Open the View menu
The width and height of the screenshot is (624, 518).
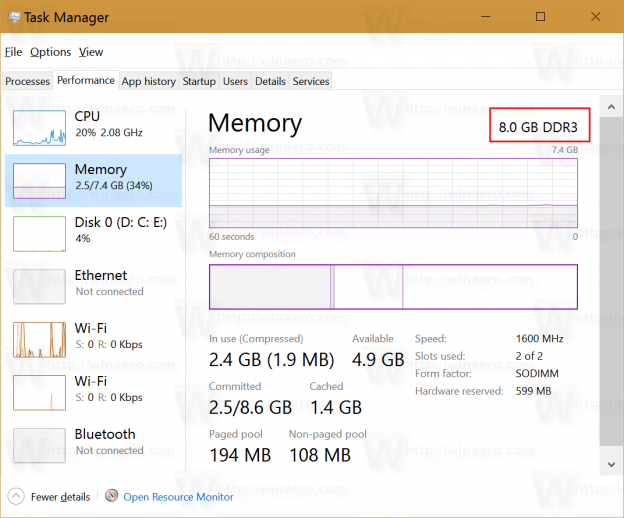tap(91, 52)
